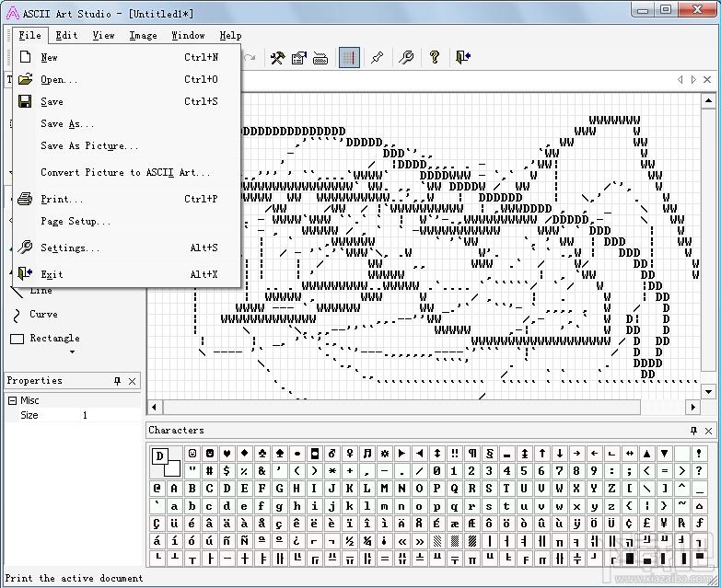Open the Edit menu
721x588 pixels.
coord(66,35)
